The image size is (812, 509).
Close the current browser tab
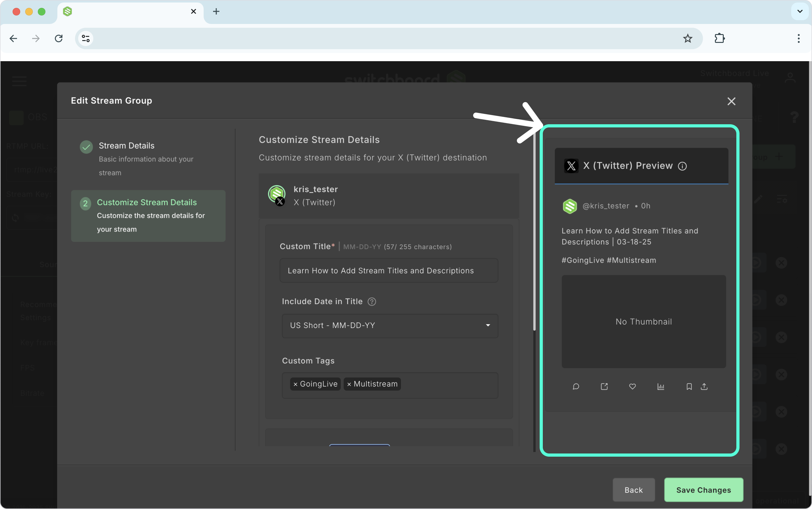pyautogui.click(x=194, y=11)
